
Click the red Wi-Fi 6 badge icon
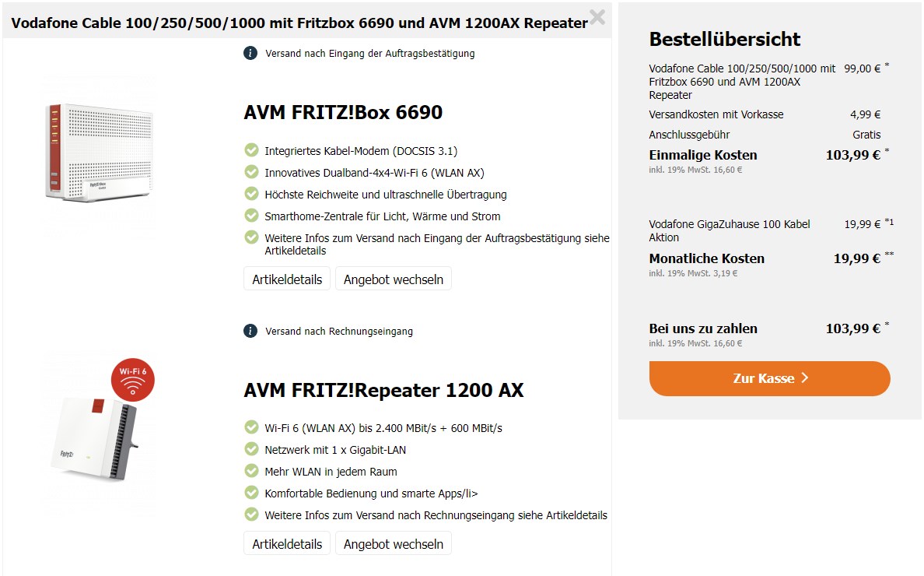click(132, 379)
